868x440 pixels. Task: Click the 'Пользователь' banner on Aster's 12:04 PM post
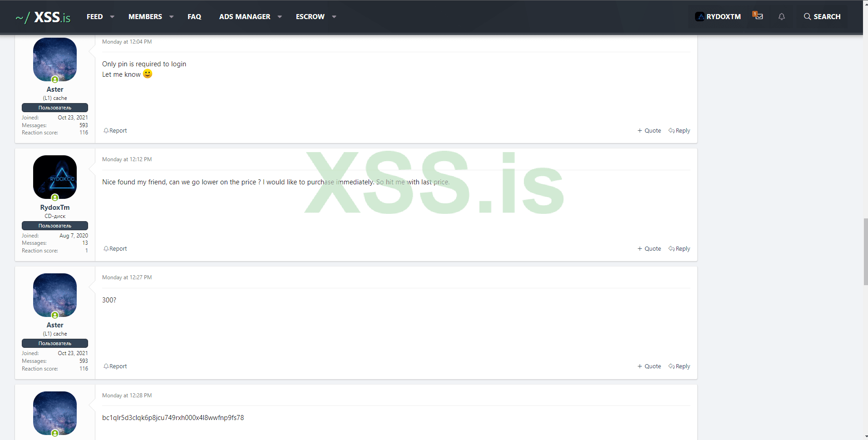pyautogui.click(x=55, y=108)
